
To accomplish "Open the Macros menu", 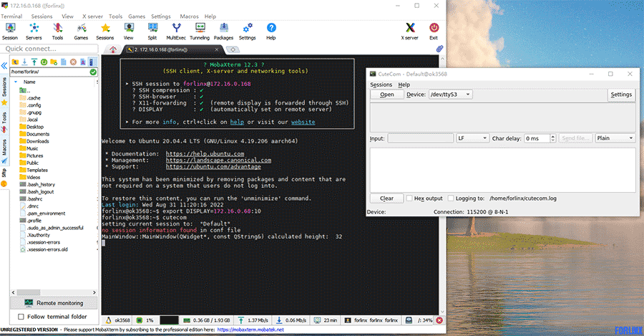I will (x=189, y=16).
